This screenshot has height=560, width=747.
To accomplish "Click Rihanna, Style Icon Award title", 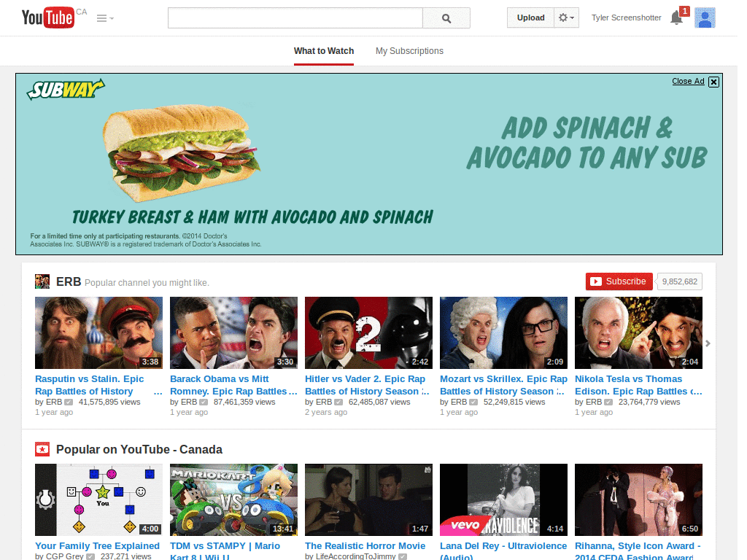I will (638, 551).
